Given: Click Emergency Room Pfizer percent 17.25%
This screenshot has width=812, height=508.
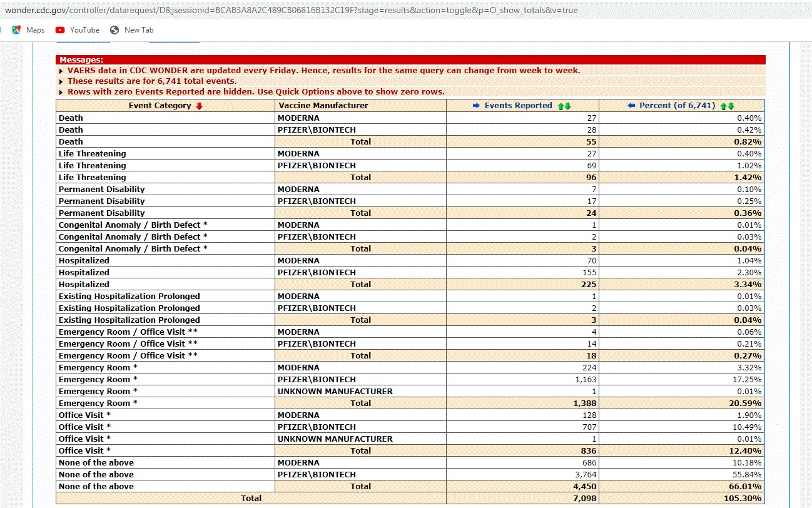Looking at the screenshot, I should (x=747, y=379).
